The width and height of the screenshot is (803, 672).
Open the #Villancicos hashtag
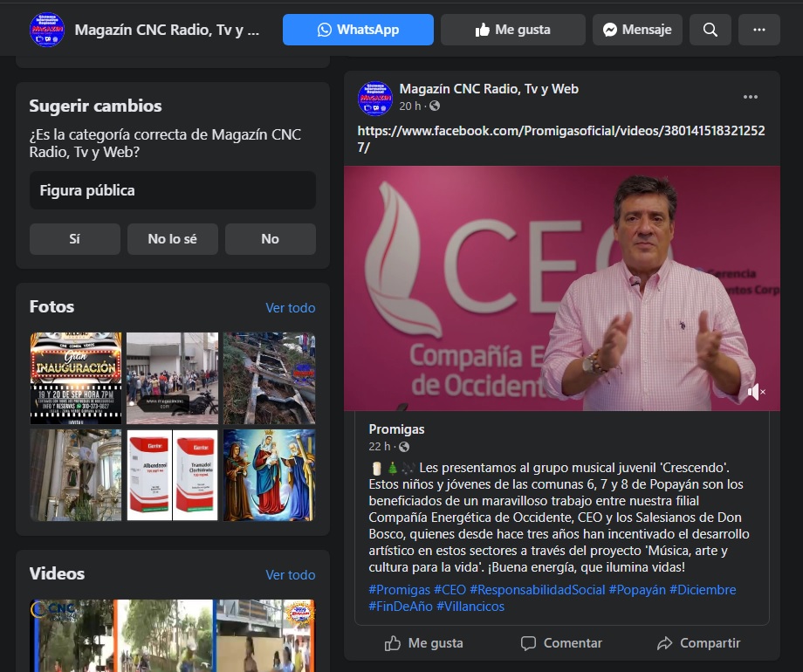[x=470, y=607]
